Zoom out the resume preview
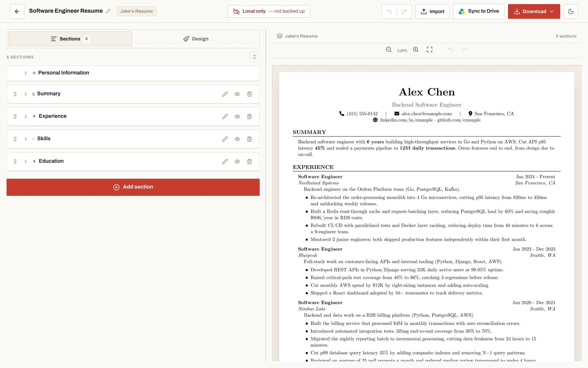This screenshot has width=588, height=368. point(389,50)
